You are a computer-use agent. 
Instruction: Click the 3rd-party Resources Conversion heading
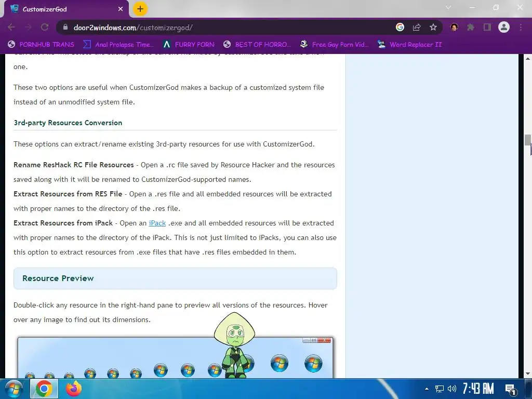(x=68, y=123)
